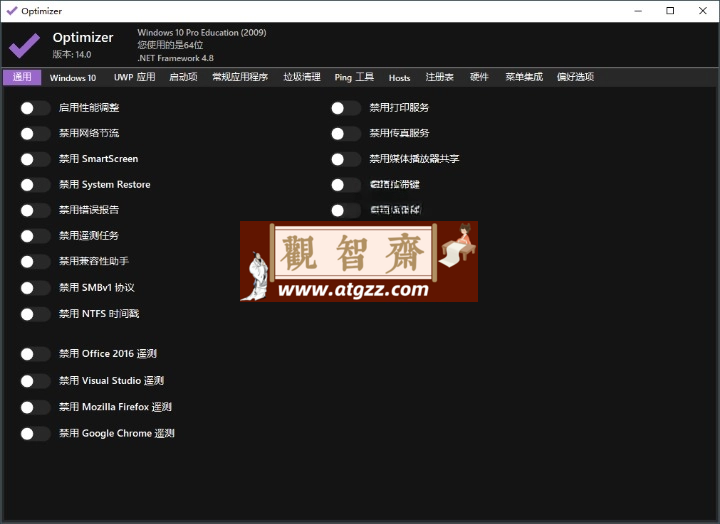The image size is (720, 524).
Task: Minimize the Optimizer window
Action: 638,11
